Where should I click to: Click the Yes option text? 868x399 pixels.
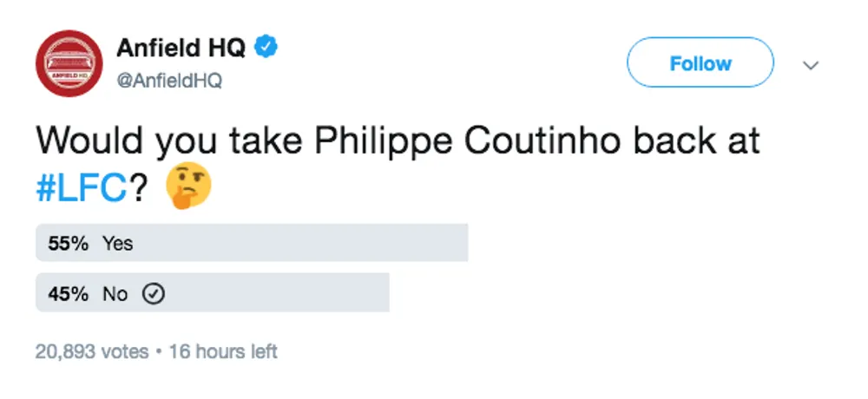point(117,244)
